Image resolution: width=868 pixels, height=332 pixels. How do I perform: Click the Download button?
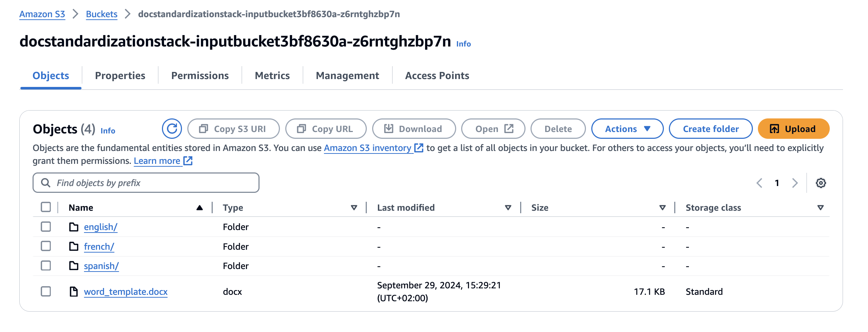(x=414, y=129)
